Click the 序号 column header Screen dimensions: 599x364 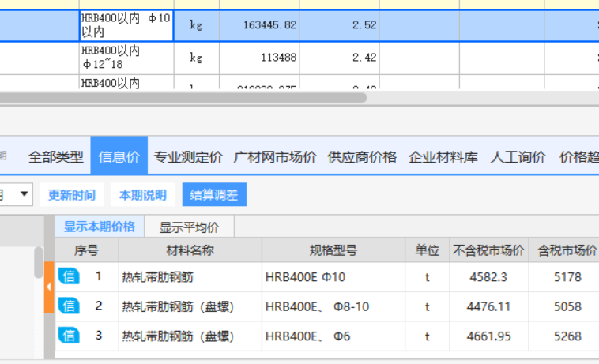click(87, 250)
